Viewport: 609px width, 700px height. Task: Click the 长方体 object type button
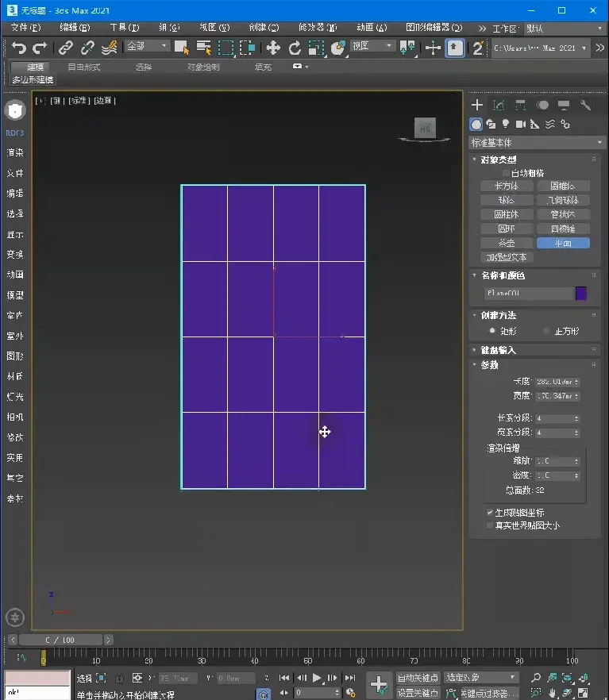[507, 186]
